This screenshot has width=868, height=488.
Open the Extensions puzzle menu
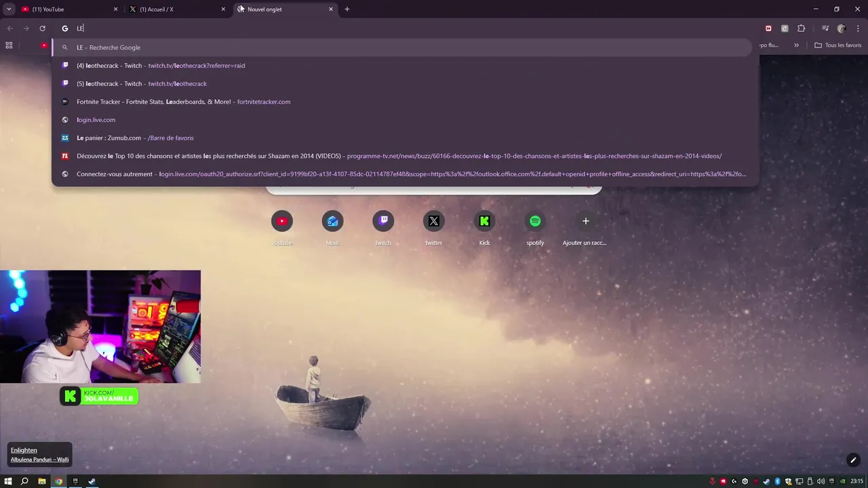click(x=801, y=28)
